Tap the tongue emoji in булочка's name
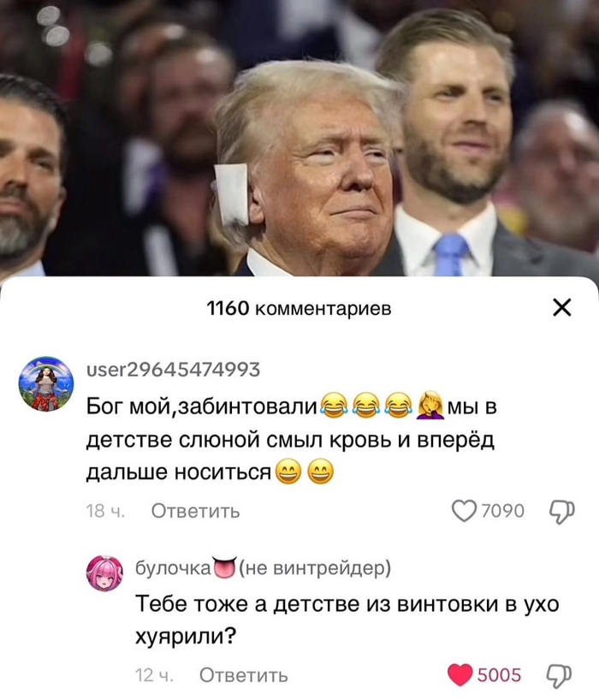 (225, 567)
